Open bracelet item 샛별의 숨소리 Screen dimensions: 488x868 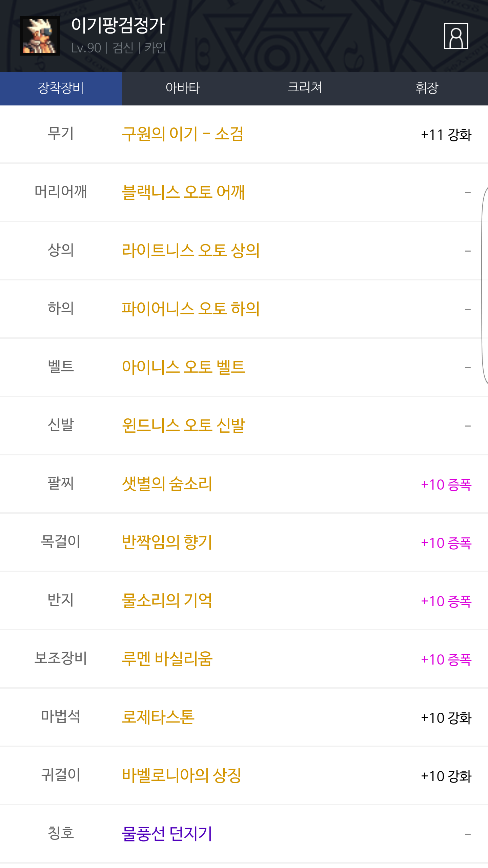167,484
